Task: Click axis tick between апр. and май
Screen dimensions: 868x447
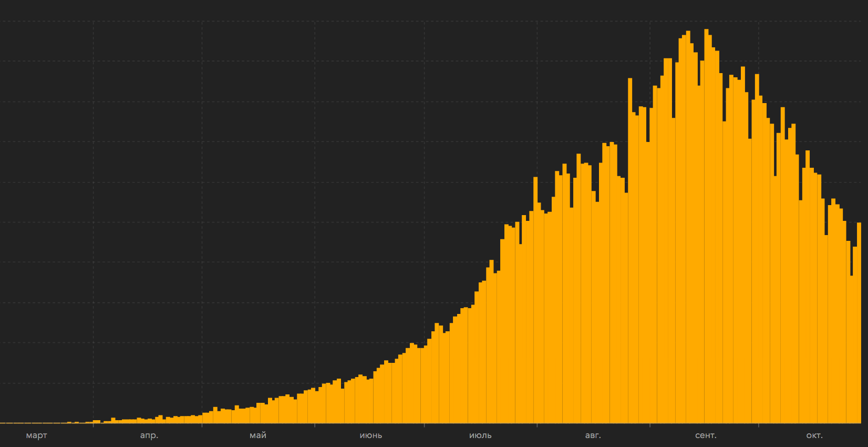Action: 202,424
